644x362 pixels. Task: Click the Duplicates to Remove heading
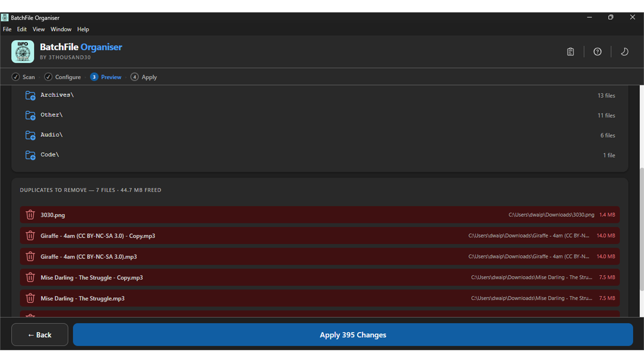91,190
